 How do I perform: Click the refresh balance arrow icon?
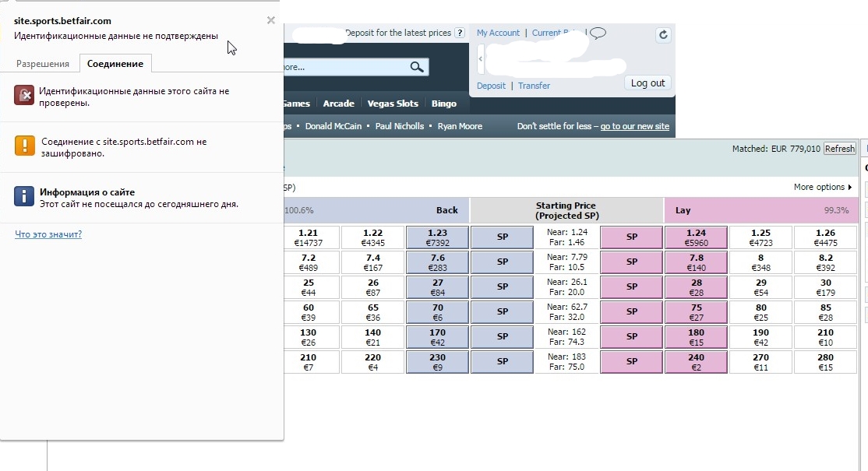tap(662, 35)
